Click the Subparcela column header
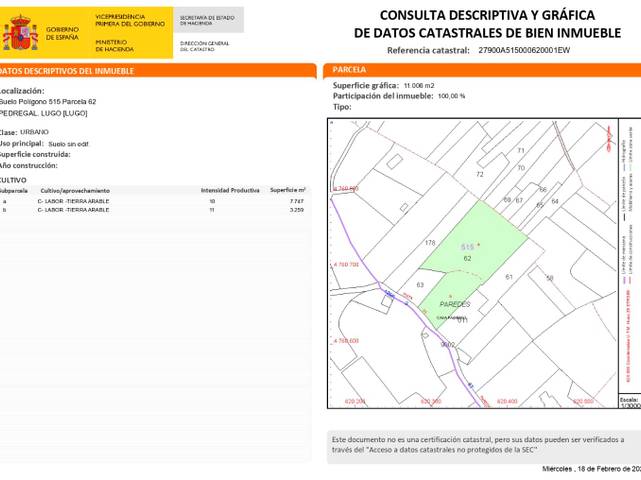The image size is (641, 480). pos(14,191)
